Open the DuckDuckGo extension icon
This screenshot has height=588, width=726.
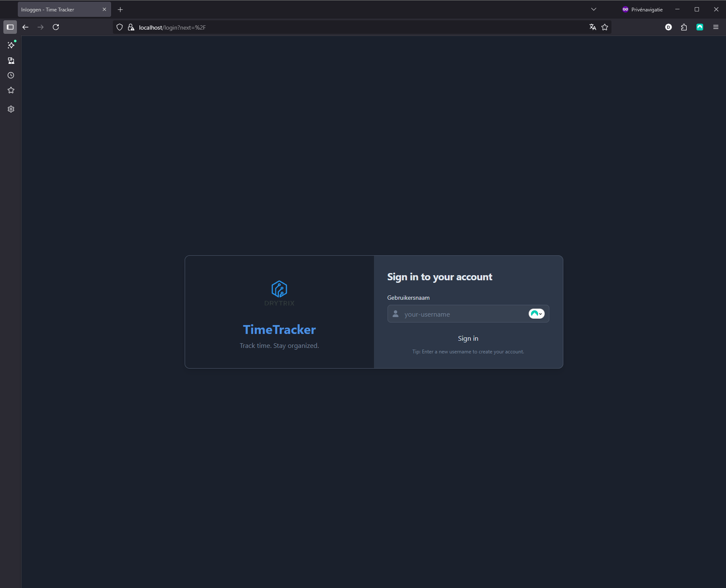click(x=668, y=27)
